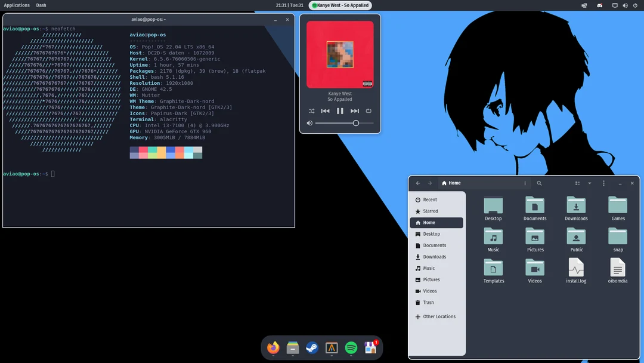Select Trash in the file manager sidebar
This screenshot has width=644, height=363.
(428, 302)
